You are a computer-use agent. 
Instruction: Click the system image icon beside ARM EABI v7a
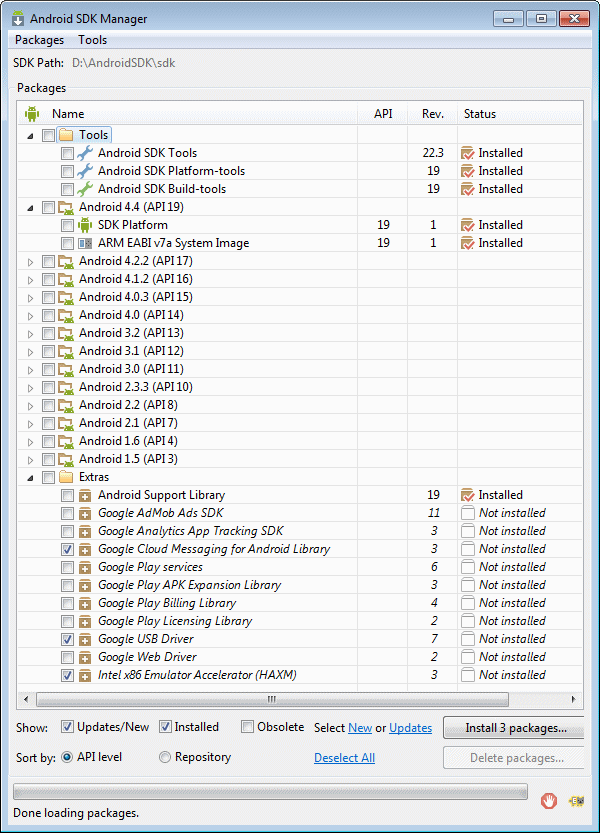coord(85,243)
